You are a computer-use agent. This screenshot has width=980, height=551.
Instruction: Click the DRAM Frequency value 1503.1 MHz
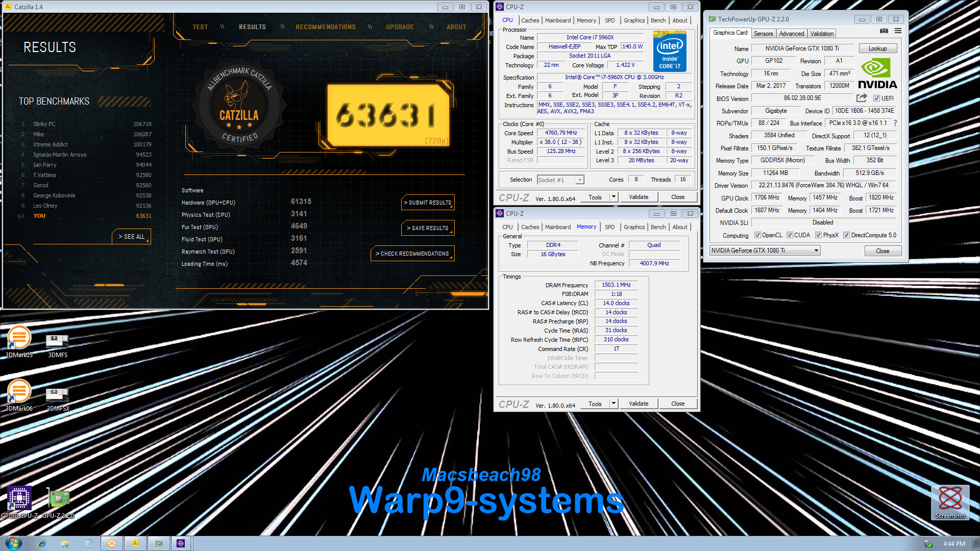616,285
